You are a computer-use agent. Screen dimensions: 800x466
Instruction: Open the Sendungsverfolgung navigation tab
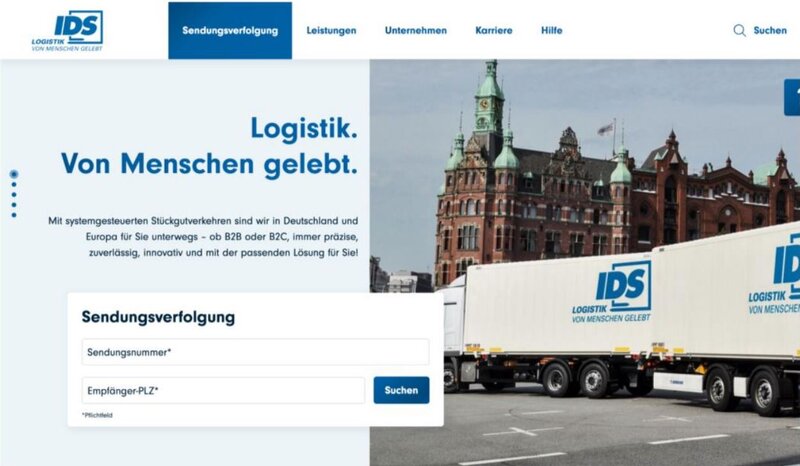point(230,31)
